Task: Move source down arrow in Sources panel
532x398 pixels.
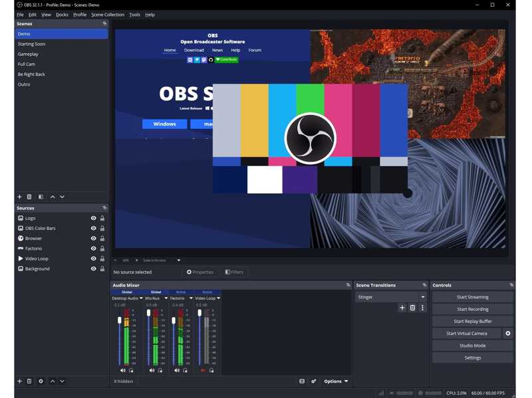Action: (x=62, y=381)
